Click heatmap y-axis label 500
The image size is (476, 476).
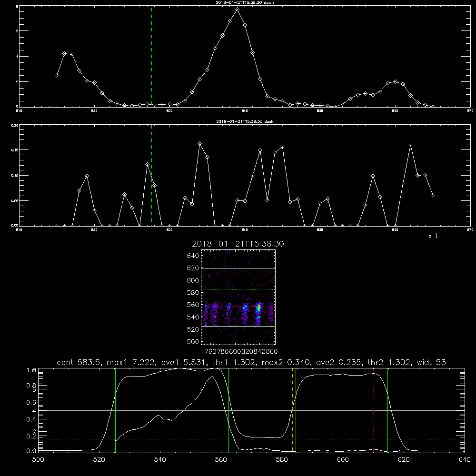(x=193, y=341)
